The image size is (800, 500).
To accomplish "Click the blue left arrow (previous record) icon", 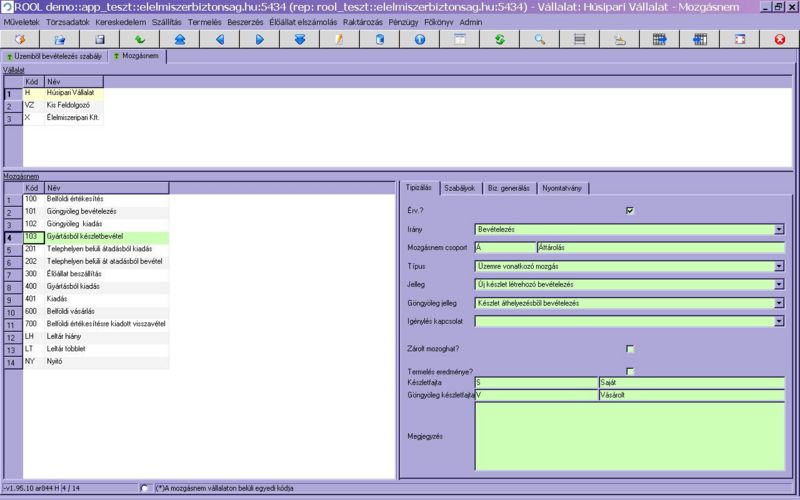I will (x=219, y=39).
